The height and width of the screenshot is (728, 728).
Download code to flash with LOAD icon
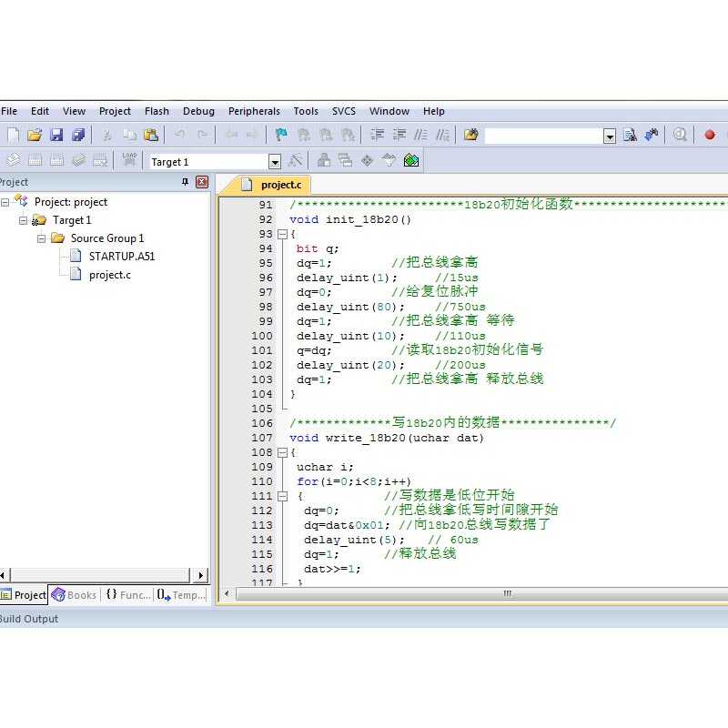tap(129, 159)
